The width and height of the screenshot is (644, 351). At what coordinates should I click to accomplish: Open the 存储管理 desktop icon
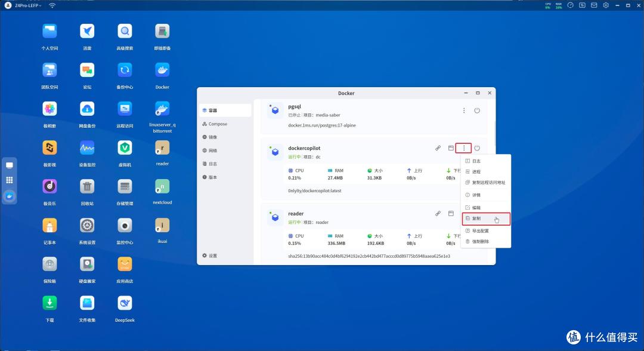tap(125, 187)
